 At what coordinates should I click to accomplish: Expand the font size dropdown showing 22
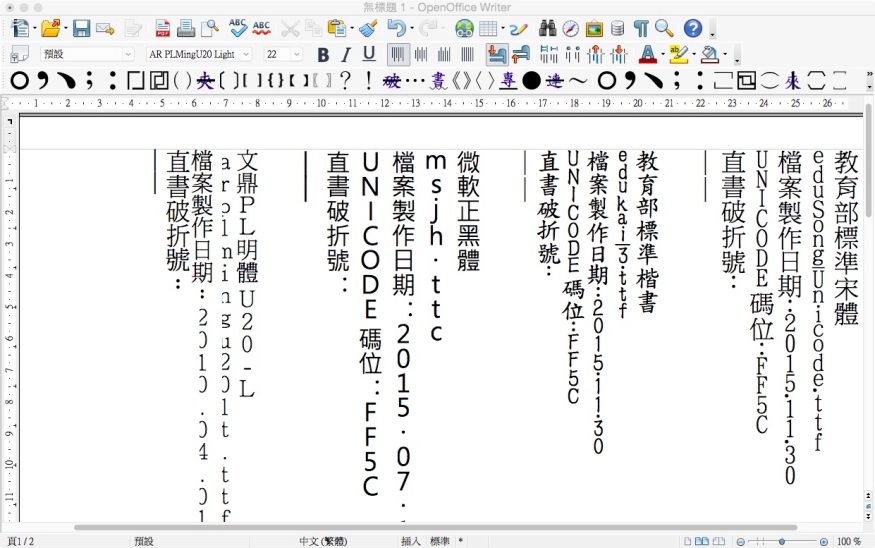click(297, 54)
